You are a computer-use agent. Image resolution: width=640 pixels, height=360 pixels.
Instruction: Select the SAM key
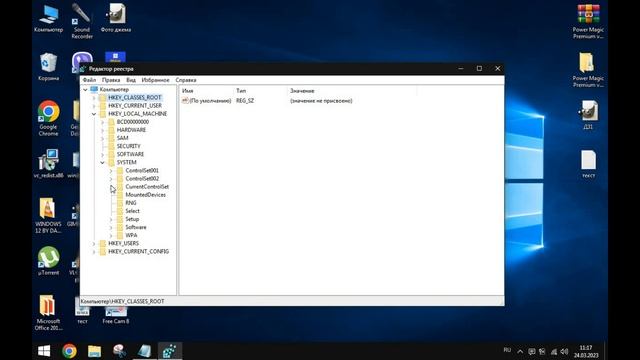pyautogui.click(x=122, y=138)
